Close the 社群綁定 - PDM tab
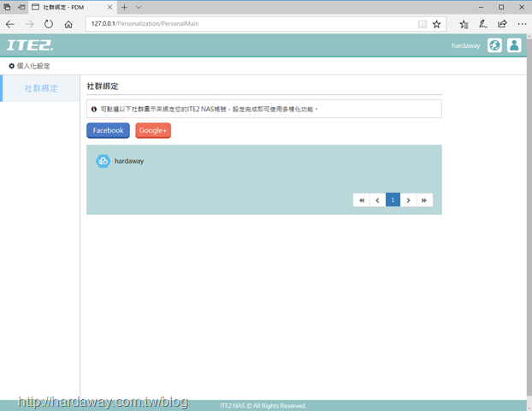Screen dimensions: 532x411 109,7
